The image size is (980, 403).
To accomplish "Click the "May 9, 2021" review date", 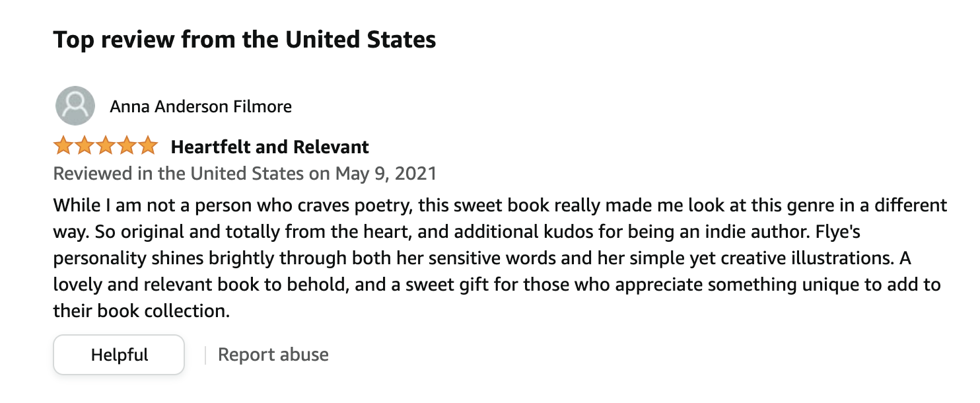I will [386, 174].
